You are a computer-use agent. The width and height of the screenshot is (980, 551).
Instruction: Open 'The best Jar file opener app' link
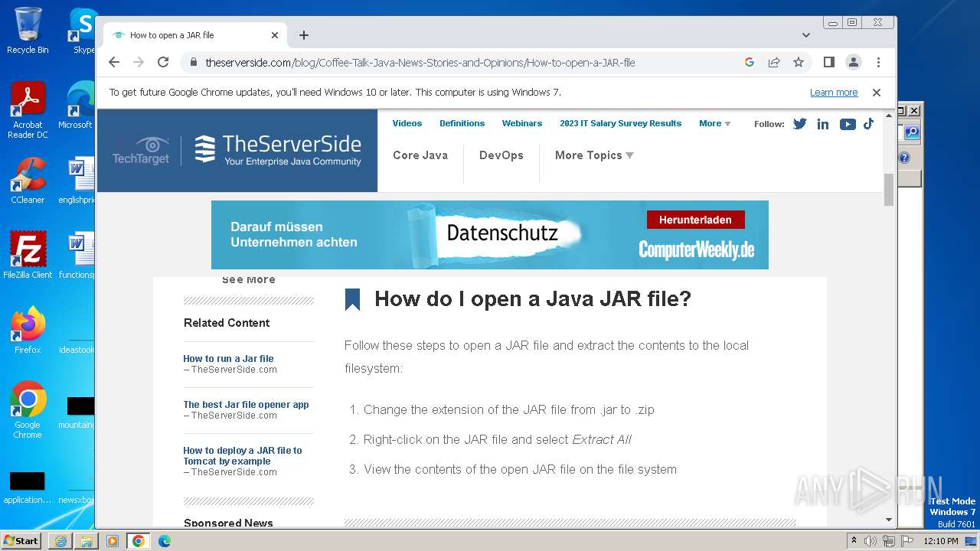(246, 404)
